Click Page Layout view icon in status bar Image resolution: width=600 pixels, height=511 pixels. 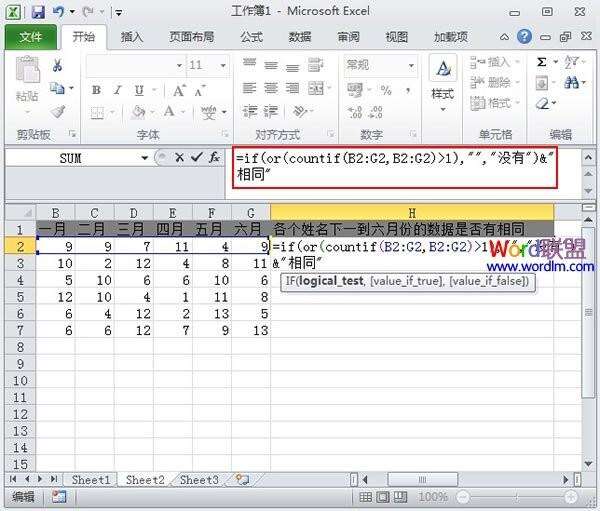point(383,497)
